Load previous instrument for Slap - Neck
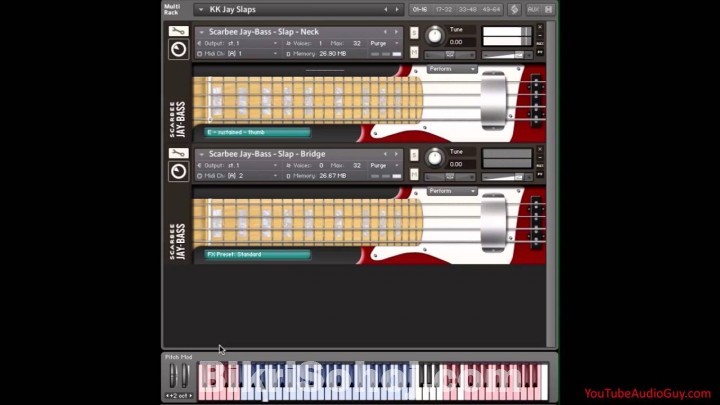720x405 pixels. [385, 32]
